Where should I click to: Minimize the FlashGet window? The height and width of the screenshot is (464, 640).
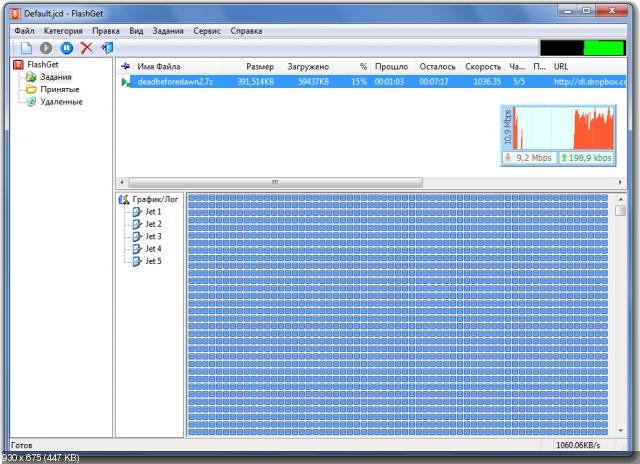coord(568,11)
